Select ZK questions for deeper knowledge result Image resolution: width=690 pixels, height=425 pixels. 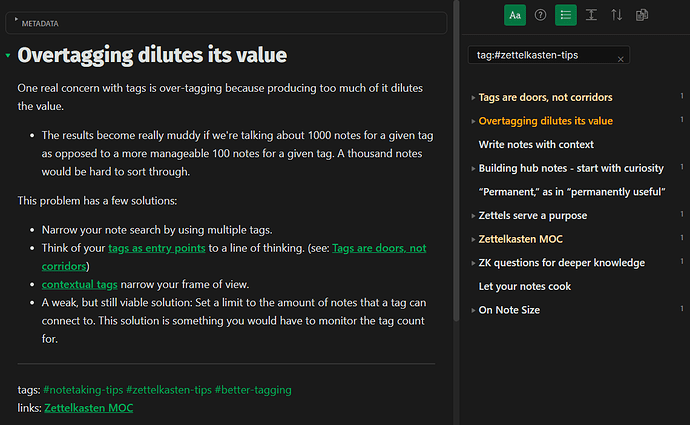click(x=562, y=263)
